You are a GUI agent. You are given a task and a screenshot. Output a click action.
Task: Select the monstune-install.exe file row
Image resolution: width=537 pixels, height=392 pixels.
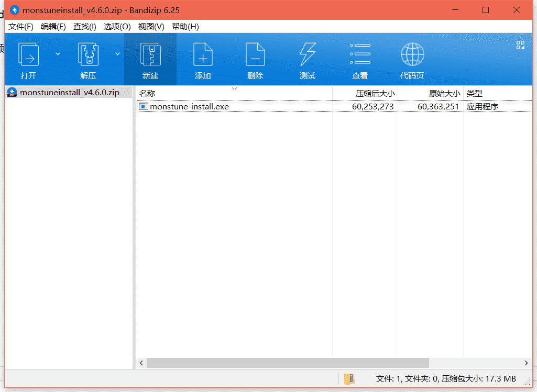click(x=334, y=106)
